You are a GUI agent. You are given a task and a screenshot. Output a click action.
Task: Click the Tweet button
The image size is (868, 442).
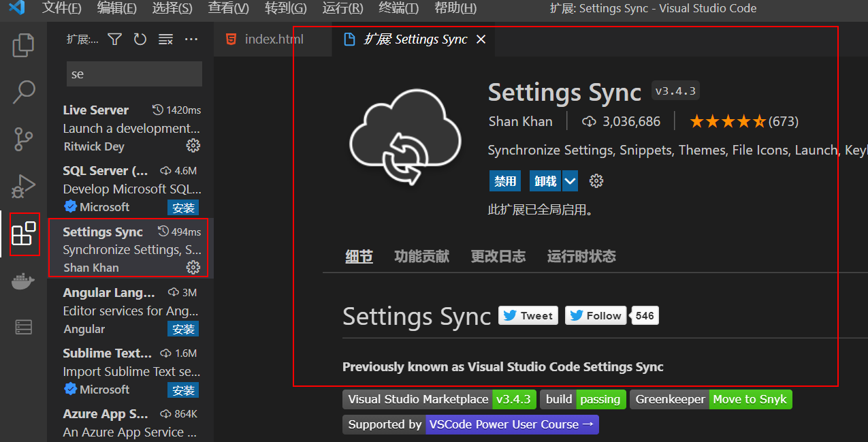(528, 315)
